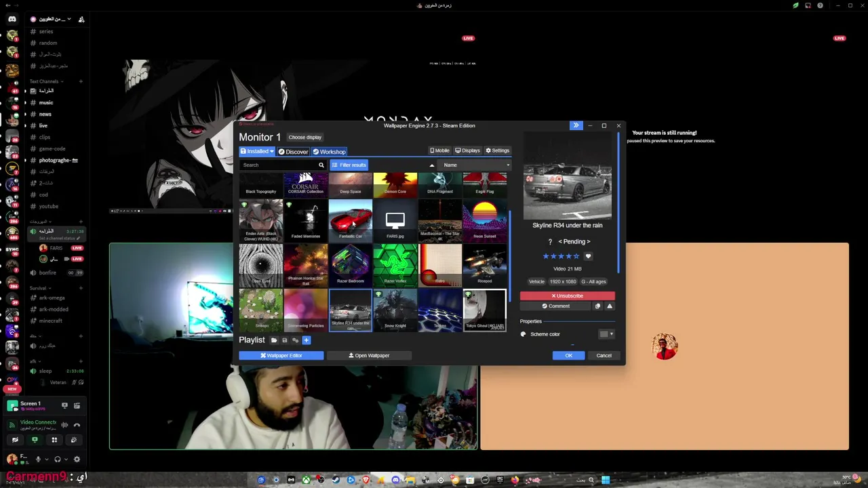868x488 pixels.
Task: Click the Cancel button
Action: [x=604, y=355]
